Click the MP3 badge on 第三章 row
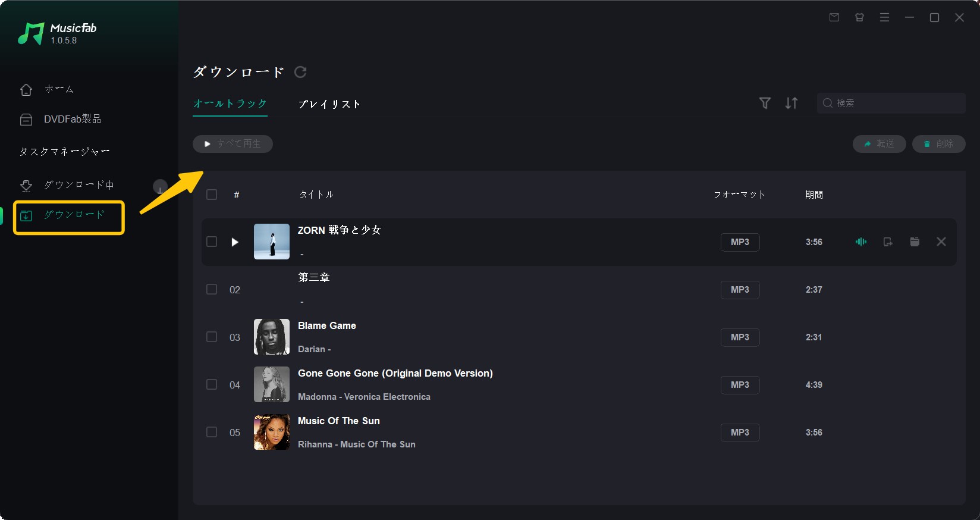Viewport: 980px width, 520px height. [740, 290]
